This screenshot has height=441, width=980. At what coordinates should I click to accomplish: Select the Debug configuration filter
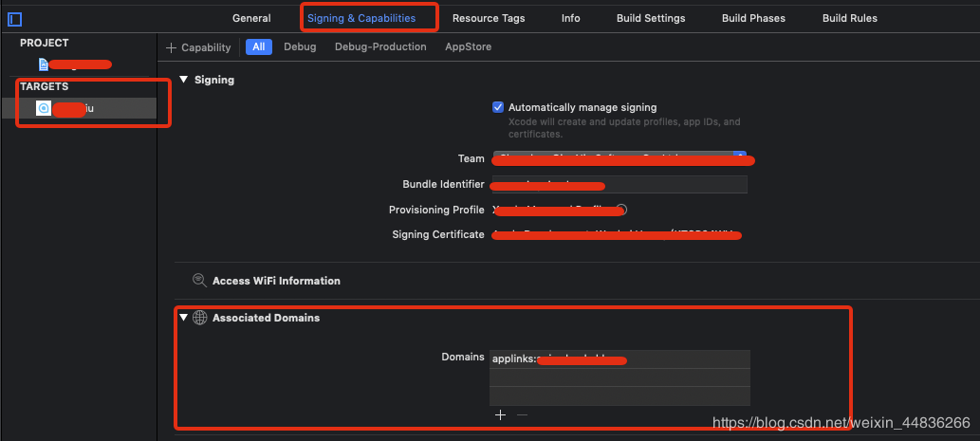(300, 46)
